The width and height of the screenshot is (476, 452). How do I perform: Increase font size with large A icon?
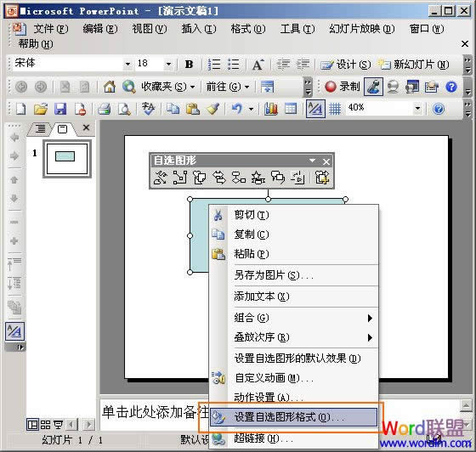point(258,65)
